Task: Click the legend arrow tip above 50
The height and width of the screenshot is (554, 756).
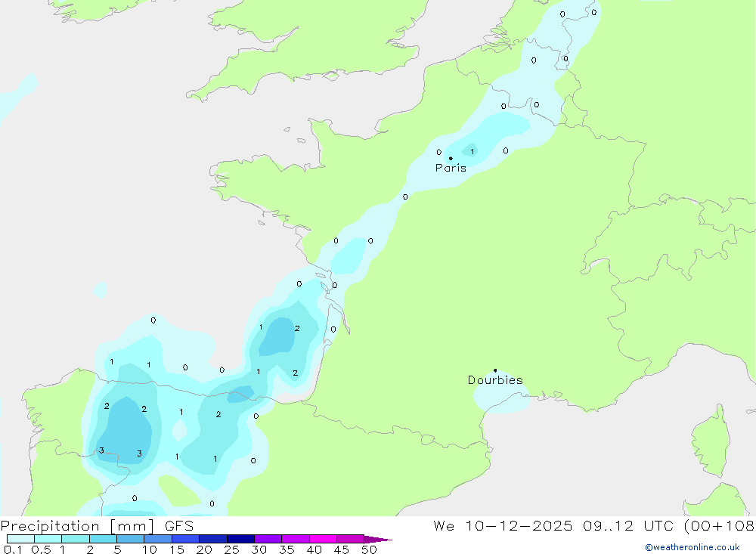Action: point(379,540)
